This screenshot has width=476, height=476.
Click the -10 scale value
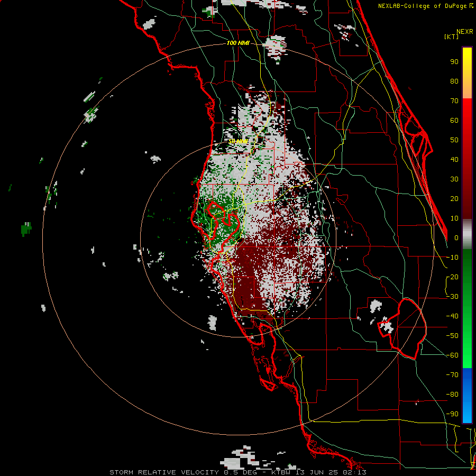tap(452, 258)
